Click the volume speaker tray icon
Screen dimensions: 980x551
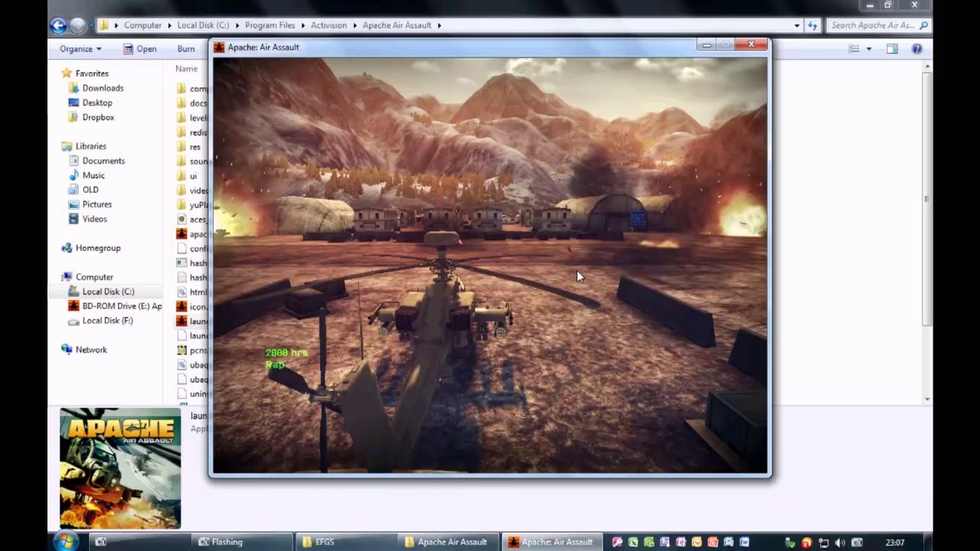click(840, 543)
